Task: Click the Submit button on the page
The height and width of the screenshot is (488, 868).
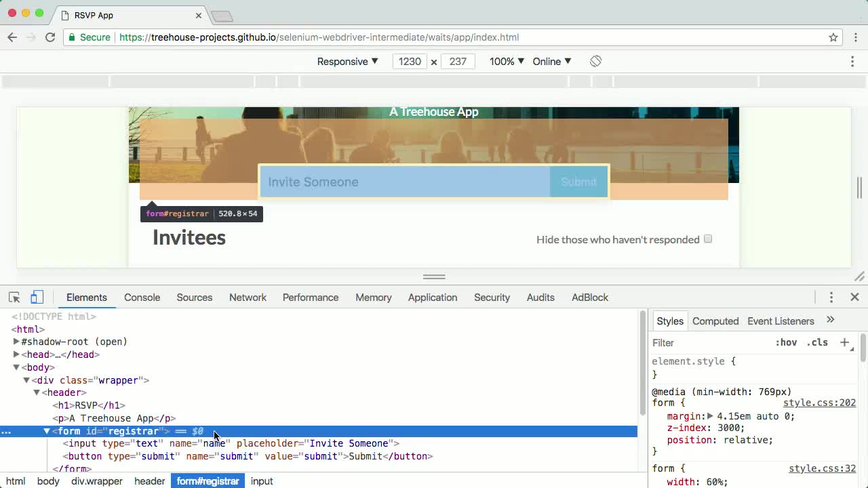Action: tap(578, 182)
